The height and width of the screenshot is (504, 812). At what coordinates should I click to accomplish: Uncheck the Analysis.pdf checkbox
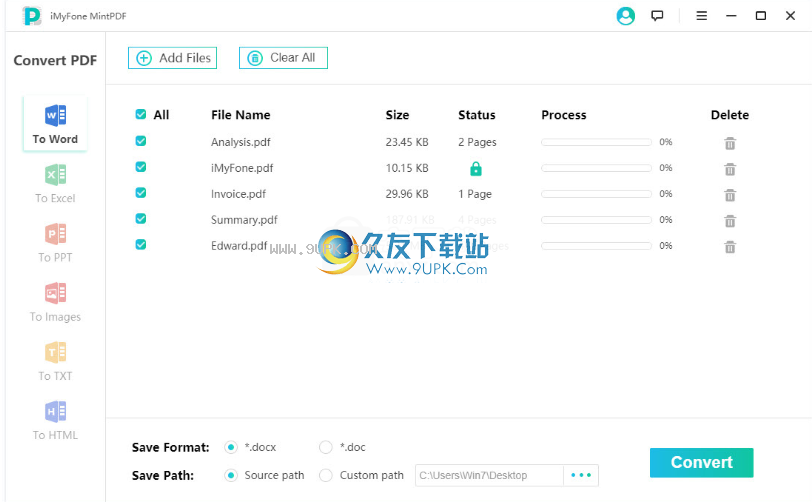click(x=141, y=141)
